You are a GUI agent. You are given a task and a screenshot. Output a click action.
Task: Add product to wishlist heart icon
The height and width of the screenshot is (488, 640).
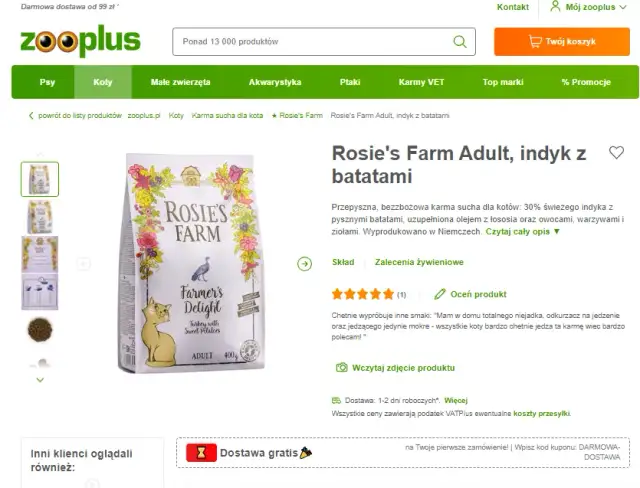click(x=616, y=153)
